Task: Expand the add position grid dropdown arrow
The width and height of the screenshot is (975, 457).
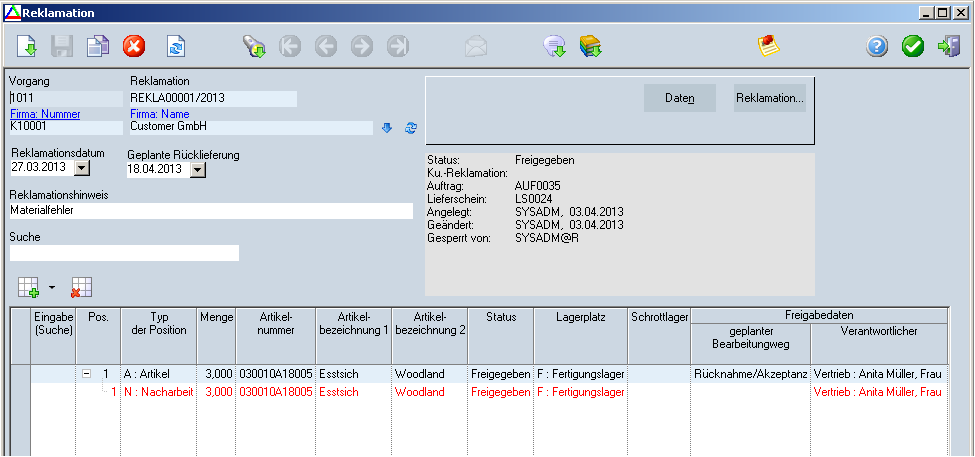Action: (x=52, y=288)
